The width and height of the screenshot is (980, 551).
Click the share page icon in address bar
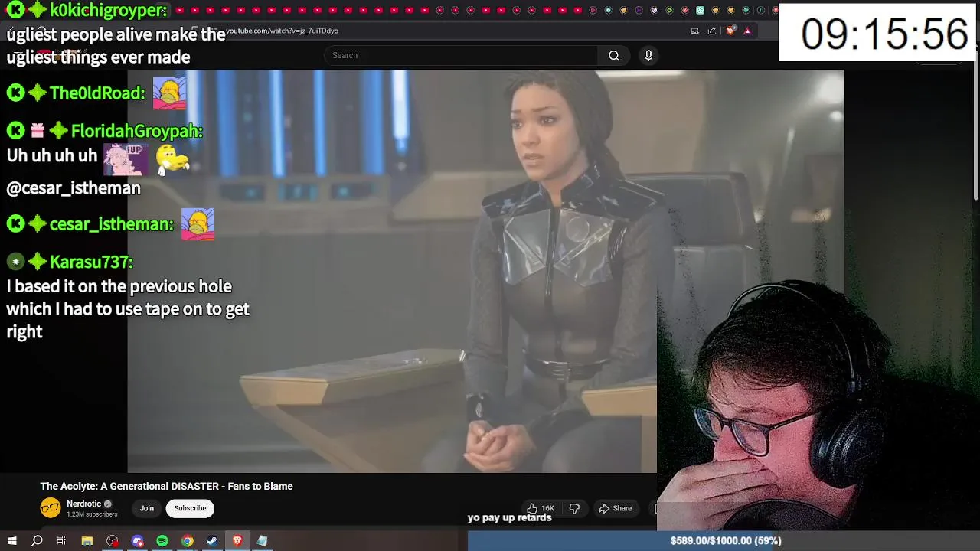point(712,31)
